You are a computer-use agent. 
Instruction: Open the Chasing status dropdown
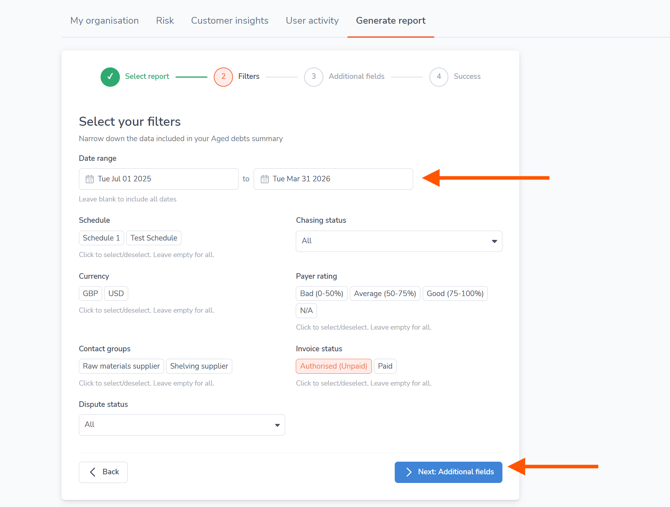398,241
